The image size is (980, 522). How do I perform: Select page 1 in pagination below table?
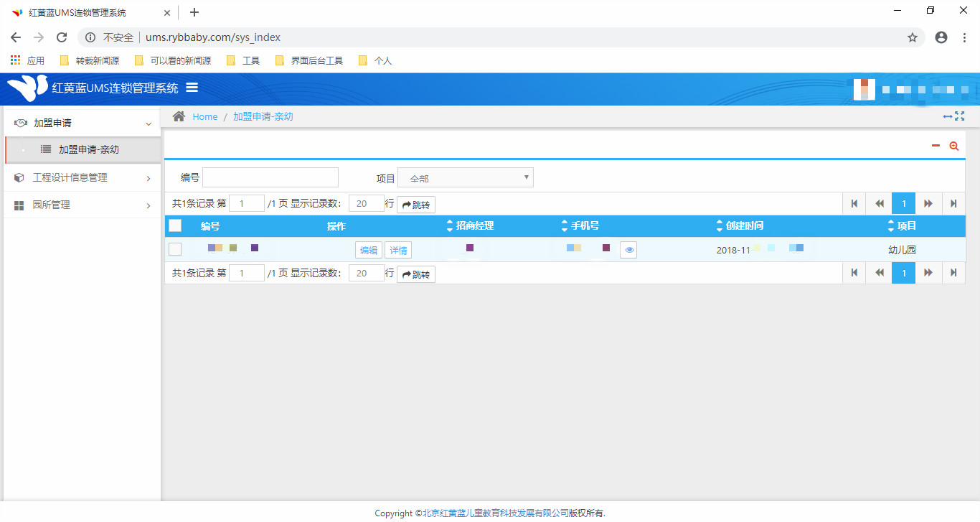tap(904, 273)
